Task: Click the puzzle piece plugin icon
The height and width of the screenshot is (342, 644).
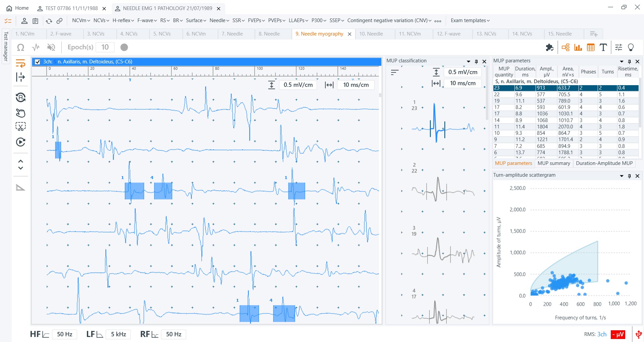Action: coord(549,48)
